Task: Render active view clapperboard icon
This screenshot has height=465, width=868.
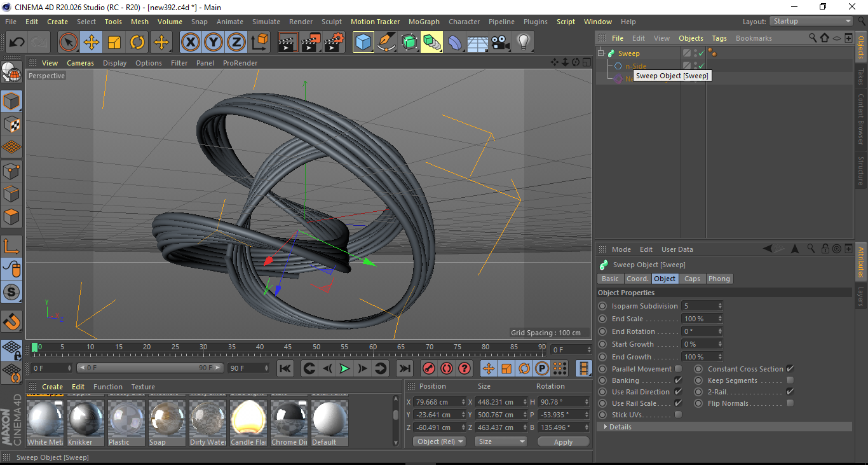Action: [x=288, y=43]
